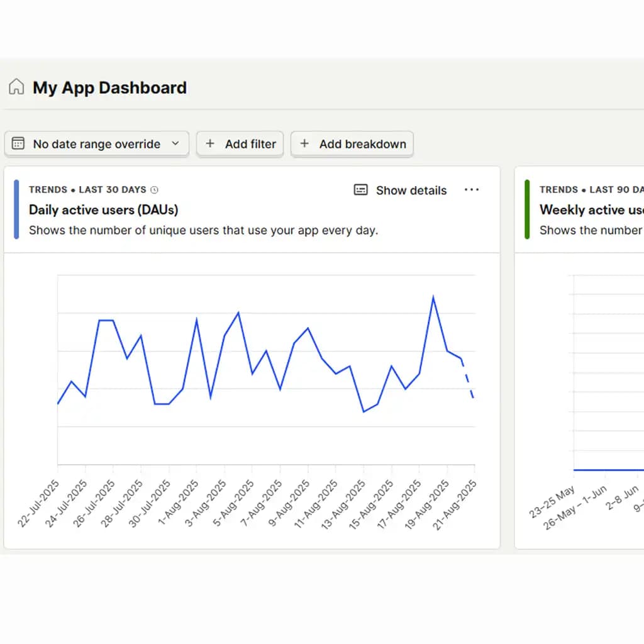Screen dimensions: 644x644
Task: Click the clock icon next to LAST 30 DAYS
Action: click(155, 190)
